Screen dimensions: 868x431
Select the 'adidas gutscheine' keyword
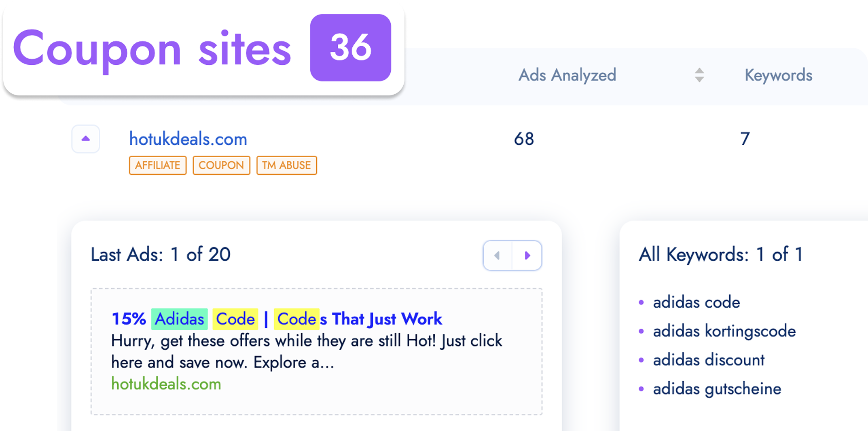pyautogui.click(x=717, y=389)
